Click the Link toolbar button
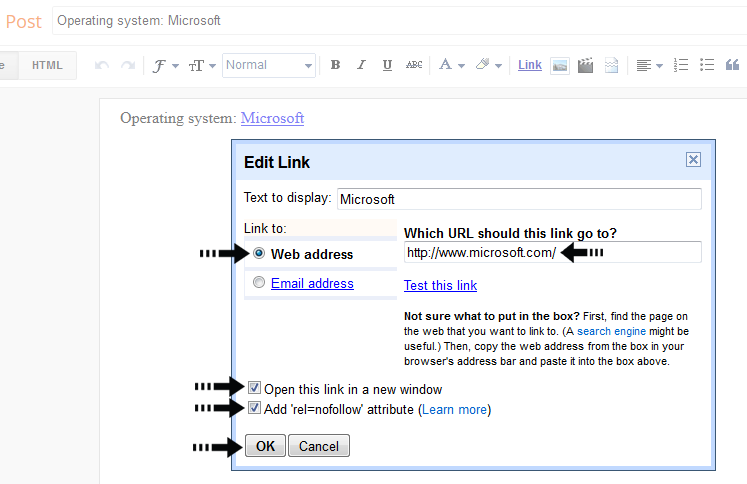747x484 pixels. (x=530, y=65)
